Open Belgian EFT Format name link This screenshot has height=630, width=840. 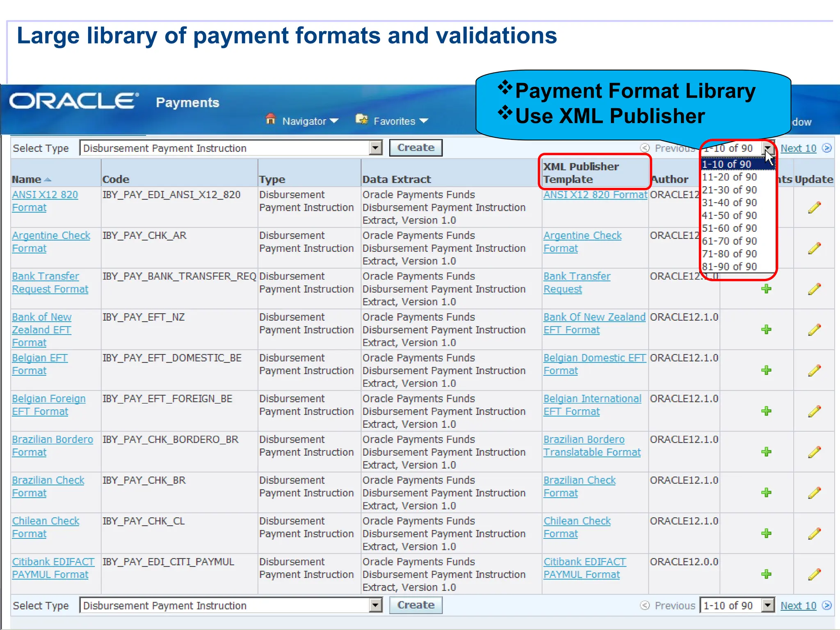click(x=40, y=364)
